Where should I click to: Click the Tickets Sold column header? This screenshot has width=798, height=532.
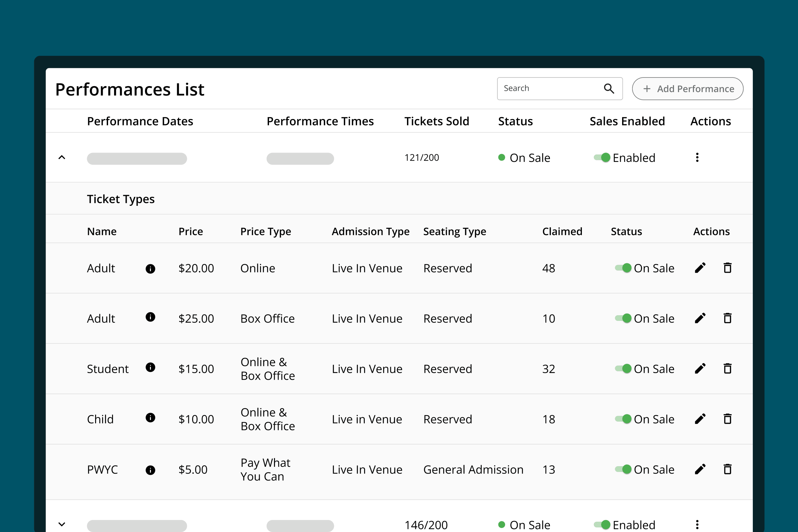[437, 121]
